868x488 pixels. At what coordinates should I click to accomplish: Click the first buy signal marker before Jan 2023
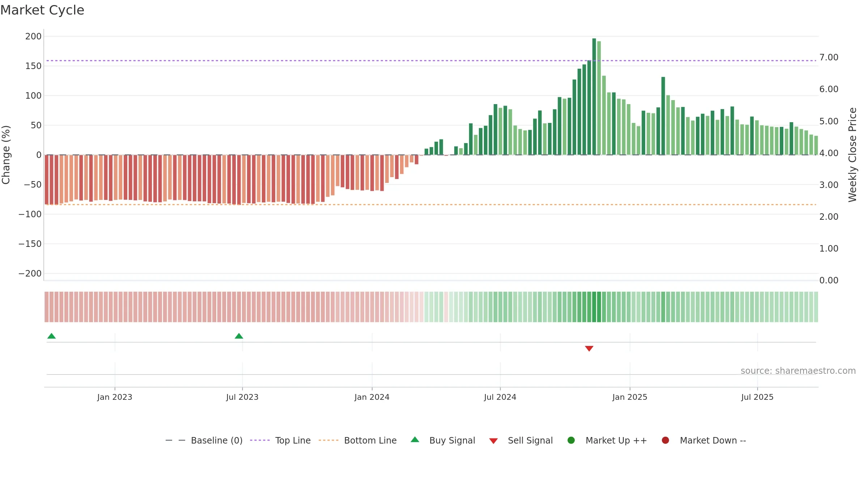51,336
